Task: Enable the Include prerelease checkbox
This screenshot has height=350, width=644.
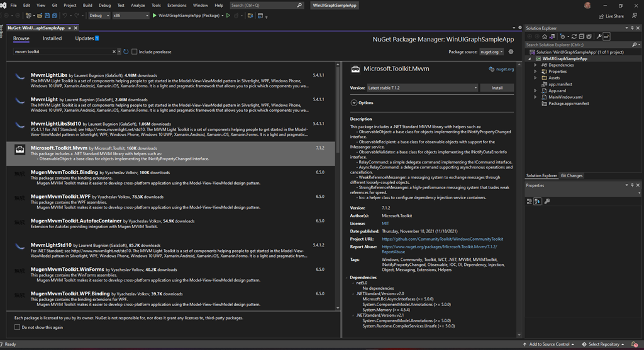Action: tap(135, 52)
